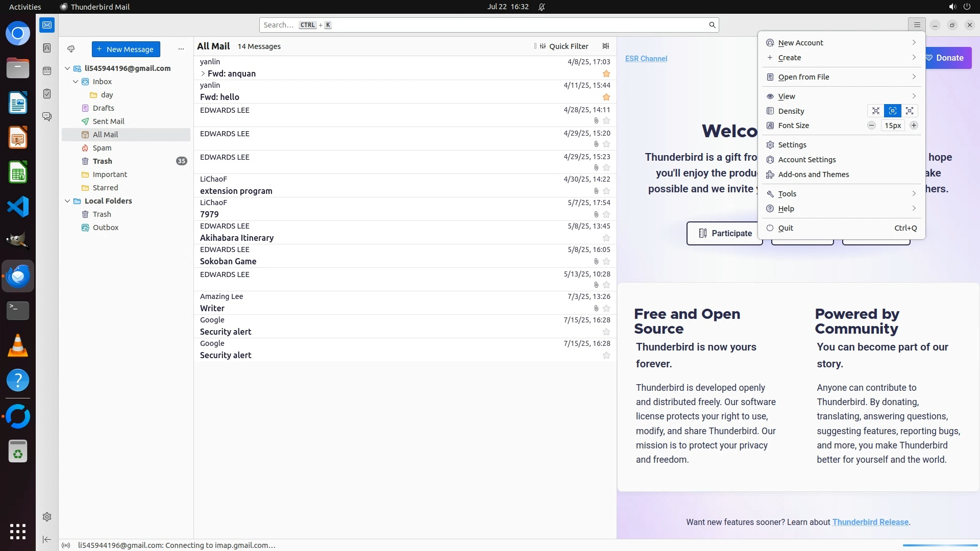Expand the Fwd: anquan thread

pos(203,73)
